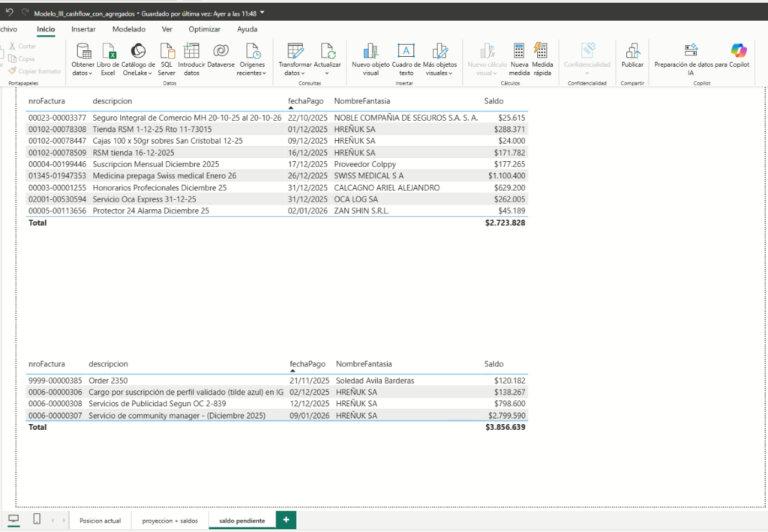Click Introducir datos icon
The width and height of the screenshot is (768, 532).
(191, 52)
